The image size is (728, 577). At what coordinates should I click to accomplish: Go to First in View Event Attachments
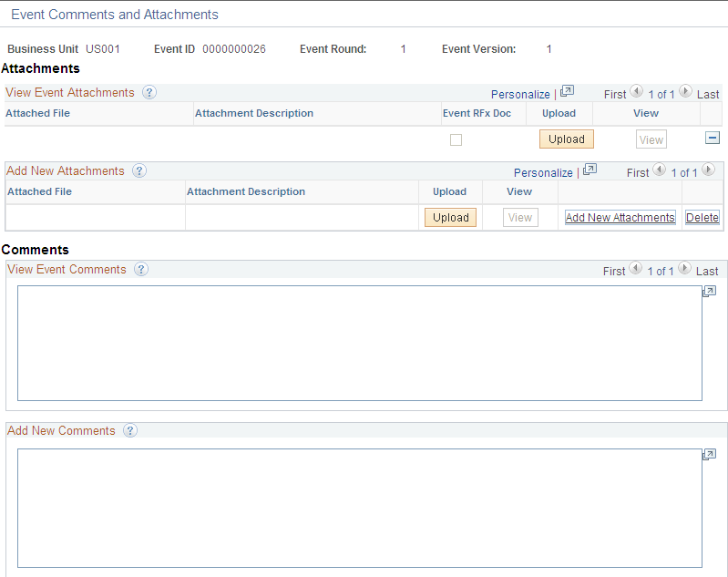tap(615, 94)
